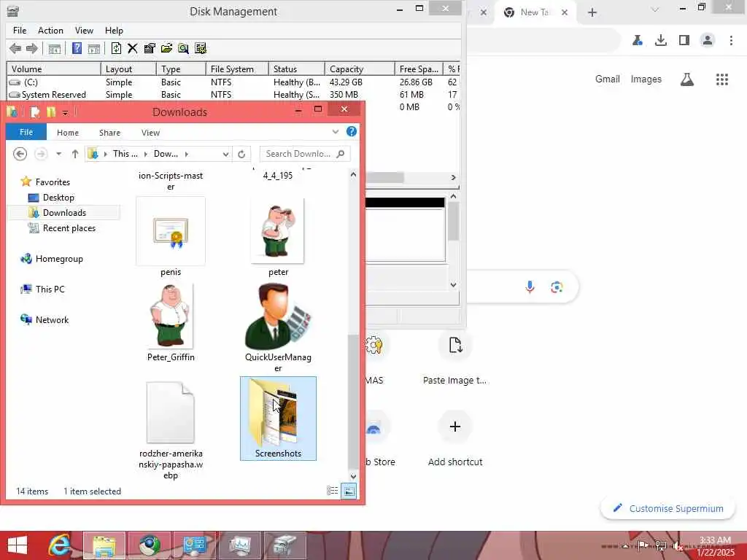The height and width of the screenshot is (560, 747).
Task: Open the browser profile avatar icon
Action: pyautogui.click(x=708, y=40)
